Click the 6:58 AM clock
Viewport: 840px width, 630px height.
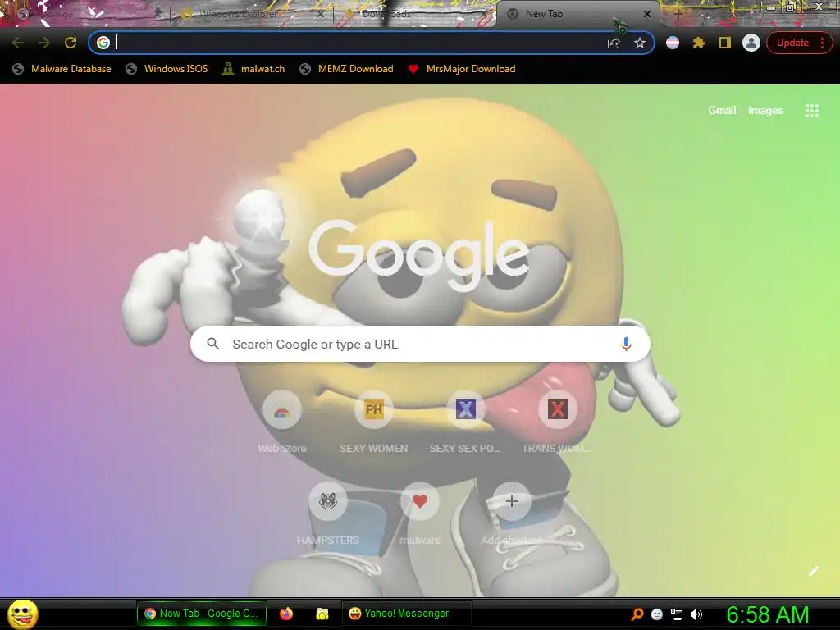pos(768,614)
